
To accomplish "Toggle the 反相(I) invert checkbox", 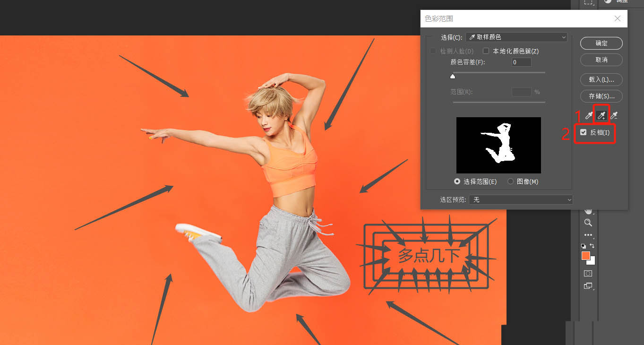I will tap(584, 132).
